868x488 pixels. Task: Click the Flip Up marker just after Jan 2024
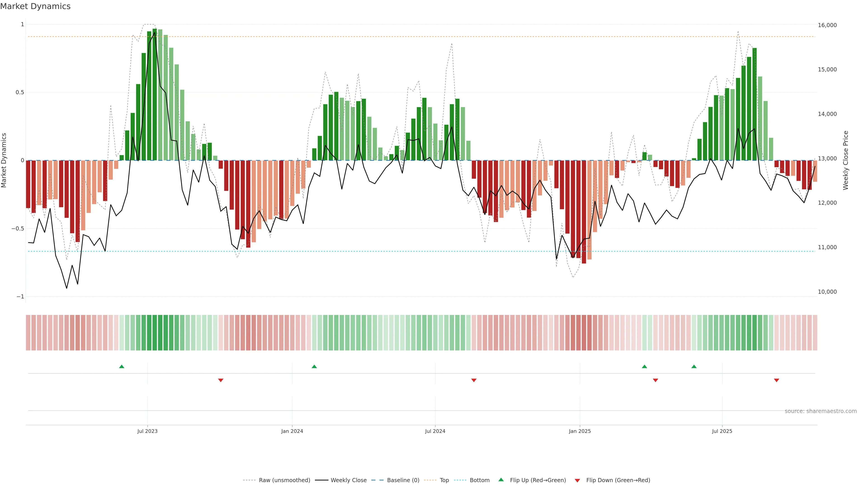[x=314, y=366]
